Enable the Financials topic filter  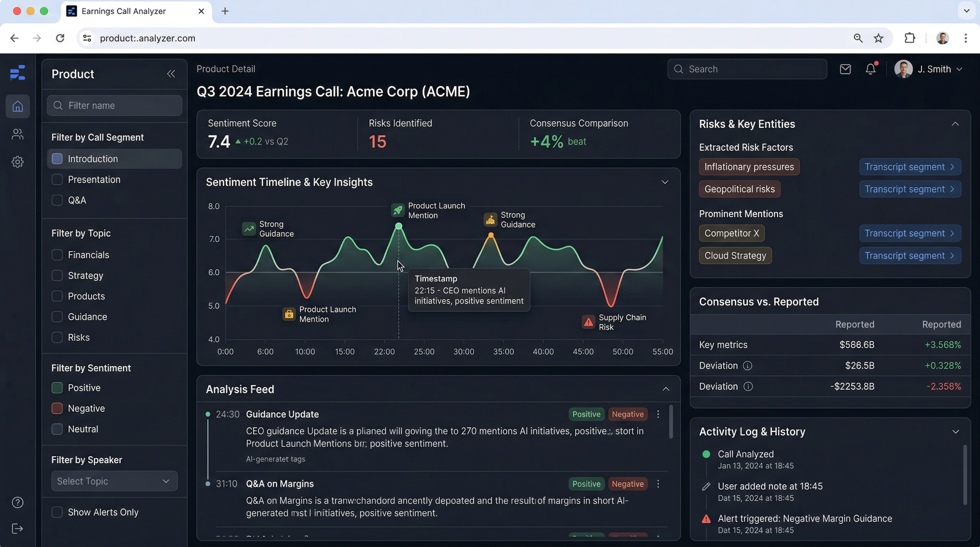coord(57,255)
